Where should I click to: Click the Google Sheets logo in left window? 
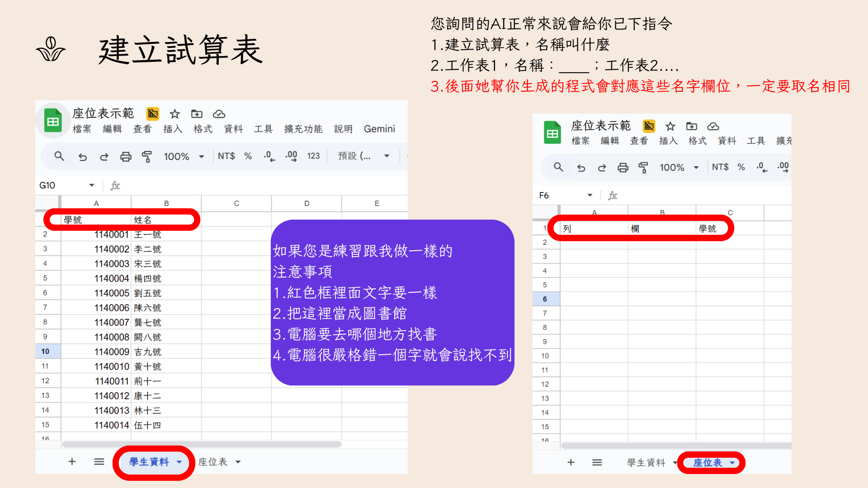[53, 121]
